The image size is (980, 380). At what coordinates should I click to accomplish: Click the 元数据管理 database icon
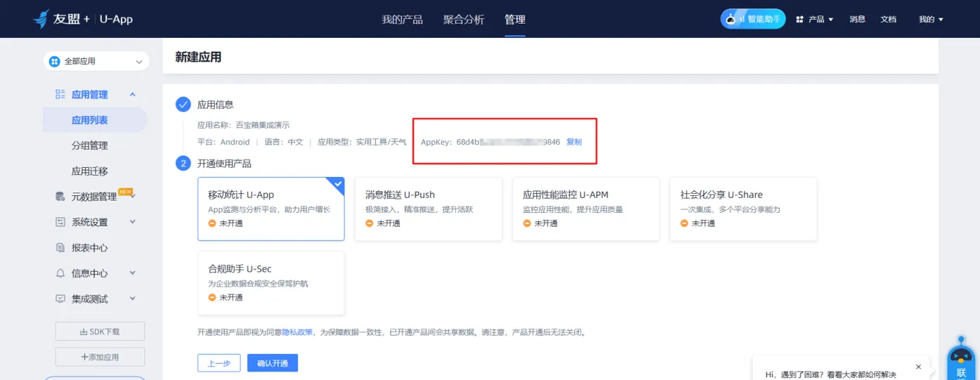coord(60,197)
